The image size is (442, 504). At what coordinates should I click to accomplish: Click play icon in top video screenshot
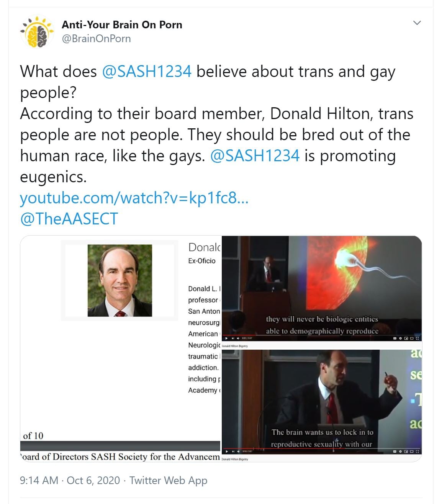(x=226, y=338)
